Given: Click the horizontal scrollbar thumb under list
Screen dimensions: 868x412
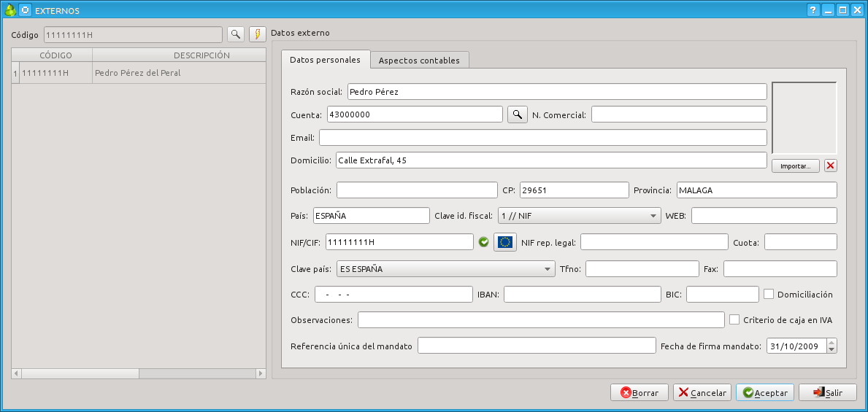Looking at the screenshot, I should click(80, 373).
